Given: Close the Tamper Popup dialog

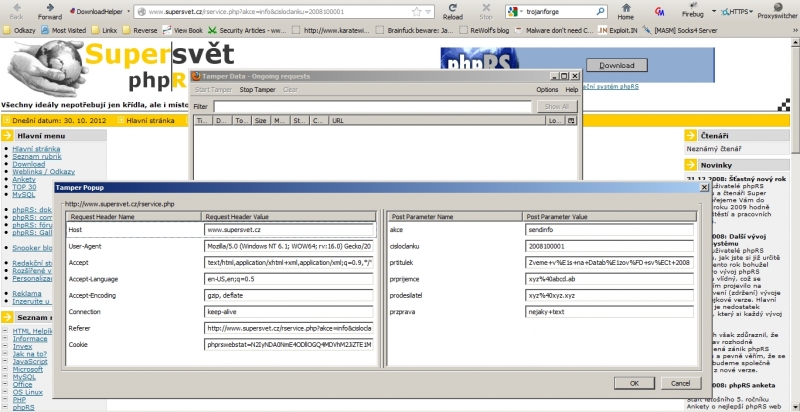Looking at the screenshot, I should tap(704, 188).
